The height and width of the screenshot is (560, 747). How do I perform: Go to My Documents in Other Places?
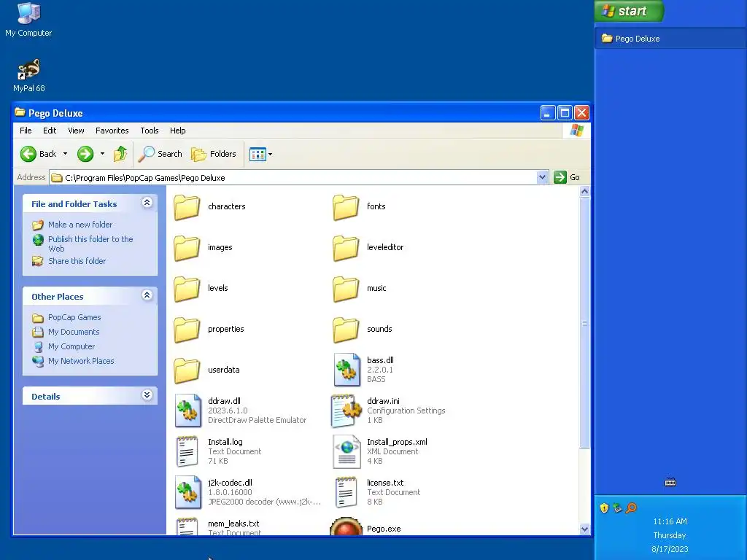pos(74,332)
